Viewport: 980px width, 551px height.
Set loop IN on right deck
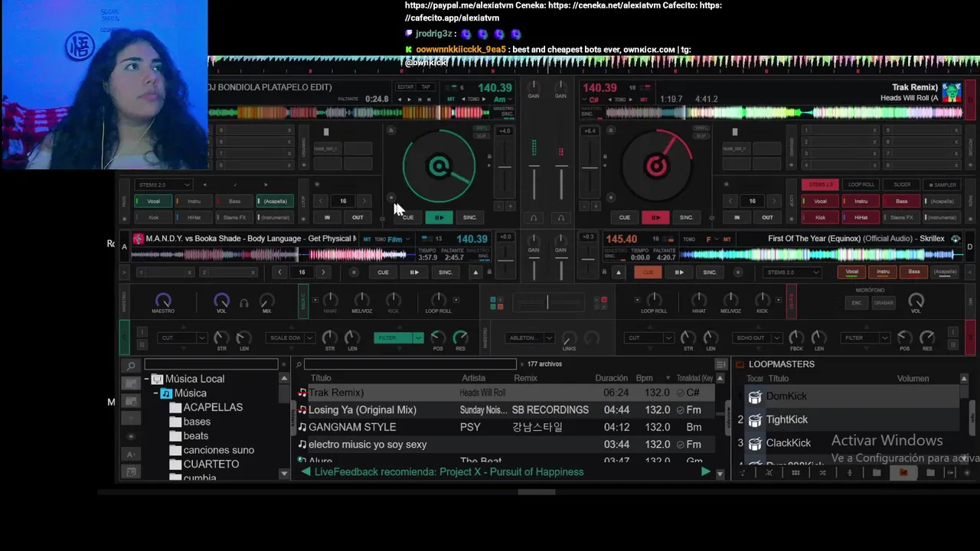(737, 217)
